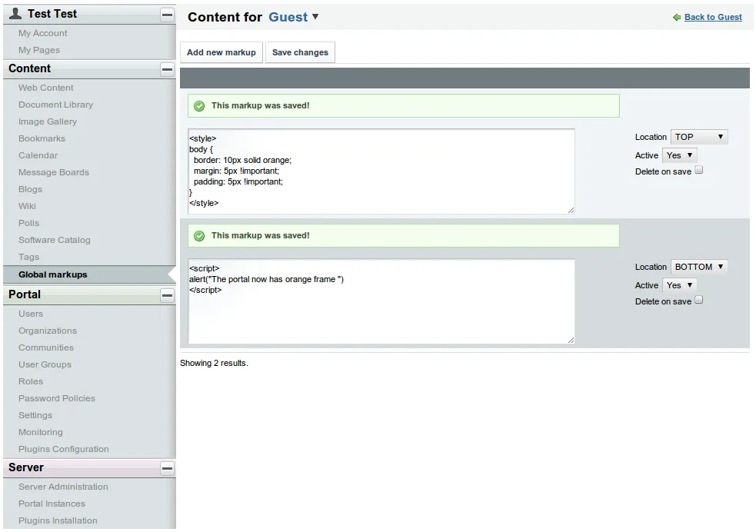Open Web Content in the sidebar
Viewport: 756px width, 532px height.
point(46,88)
